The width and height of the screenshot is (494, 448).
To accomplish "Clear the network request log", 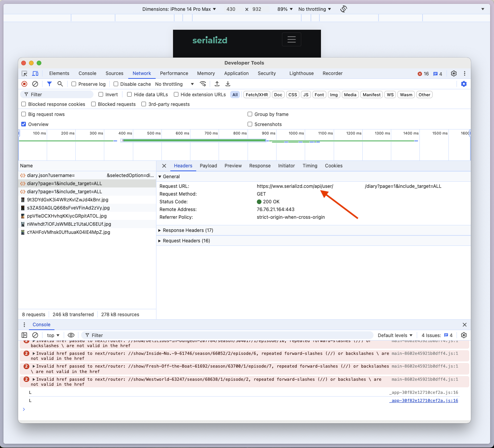I will coord(35,83).
